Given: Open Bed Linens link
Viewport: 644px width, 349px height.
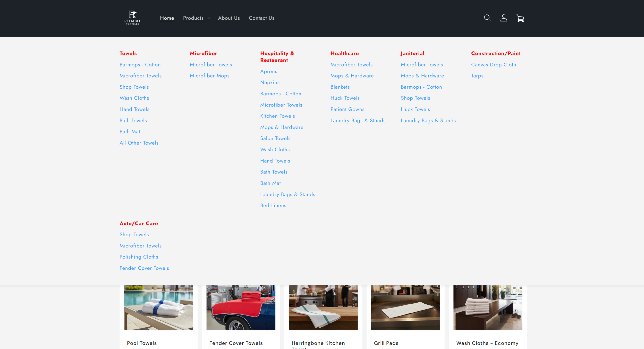Looking at the screenshot, I should 273,205.
